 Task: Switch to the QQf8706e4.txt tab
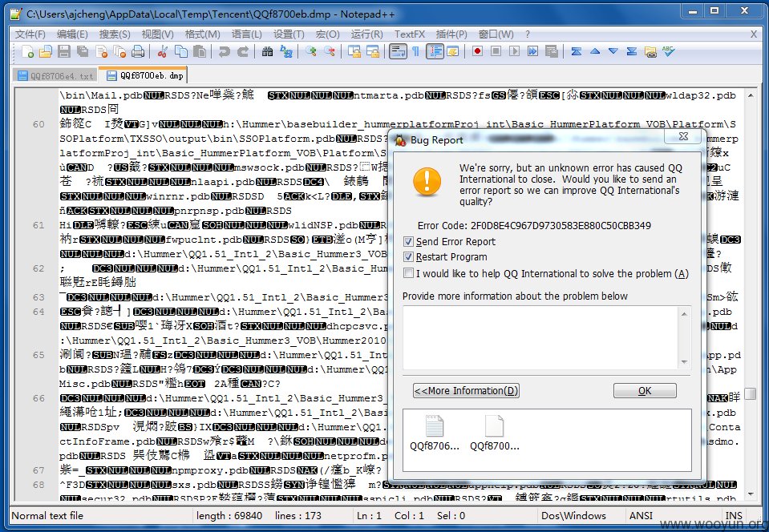click(x=55, y=76)
